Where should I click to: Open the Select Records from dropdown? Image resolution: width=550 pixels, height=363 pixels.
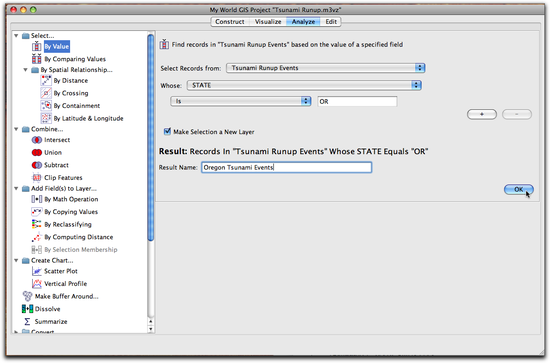pos(326,68)
